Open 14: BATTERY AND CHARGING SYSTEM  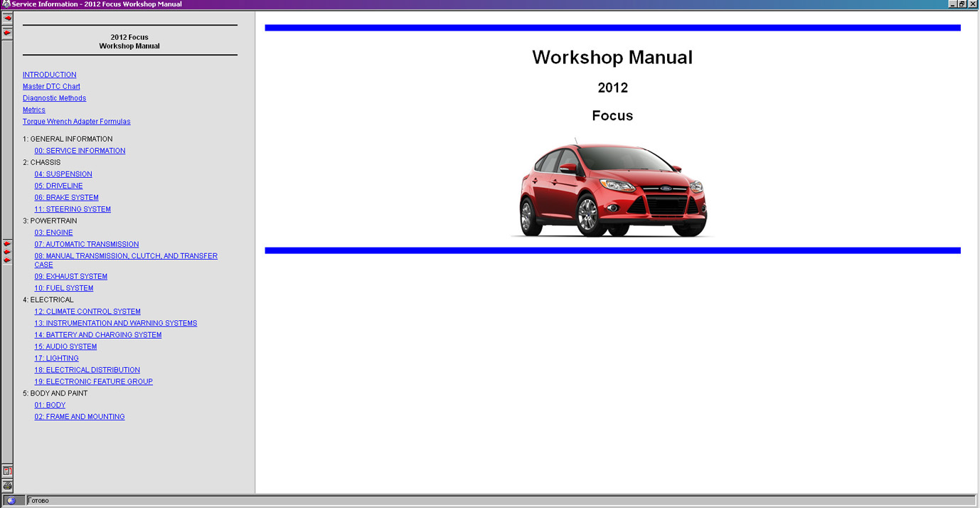point(97,335)
